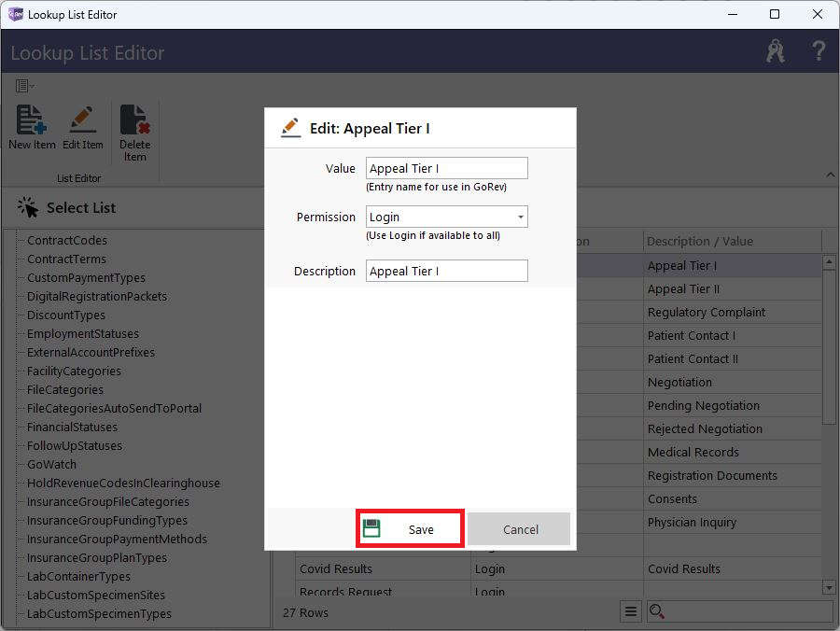
Task: Select HoldRevenueCodesInClearinghouse list
Action: (123, 484)
